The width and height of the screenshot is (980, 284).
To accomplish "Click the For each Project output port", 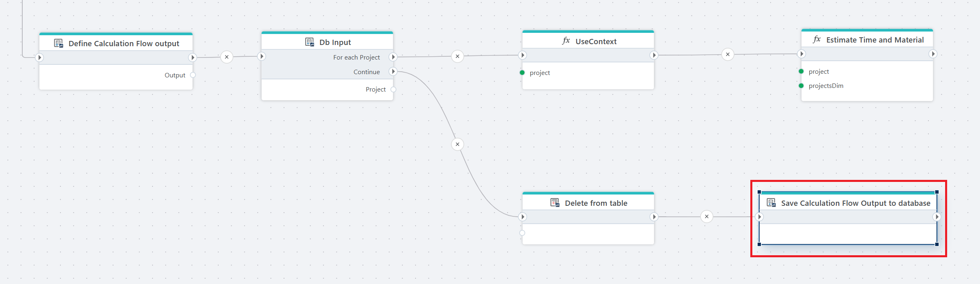I will (x=393, y=57).
